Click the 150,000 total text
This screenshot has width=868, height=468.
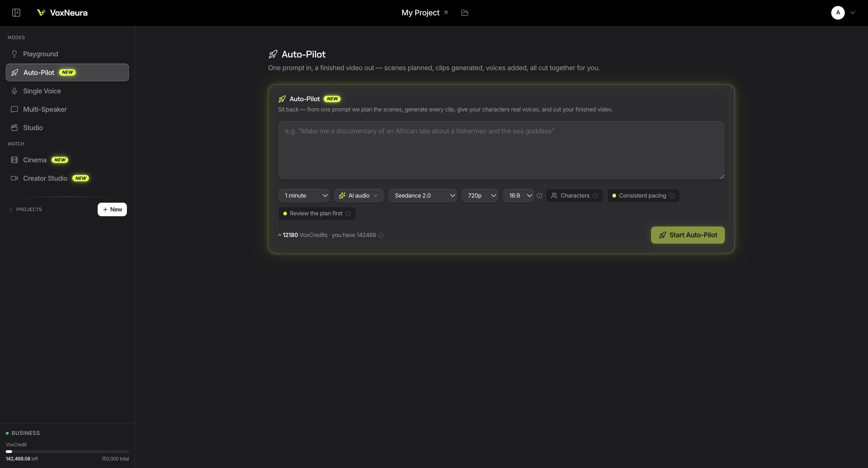[115, 459]
